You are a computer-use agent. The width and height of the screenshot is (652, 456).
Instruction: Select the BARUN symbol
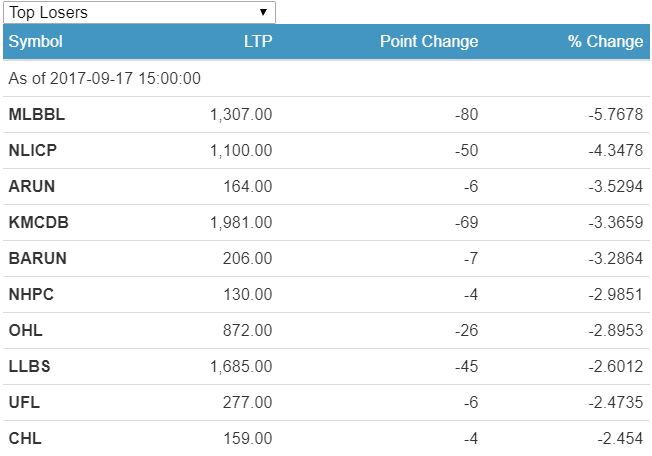pos(37,258)
